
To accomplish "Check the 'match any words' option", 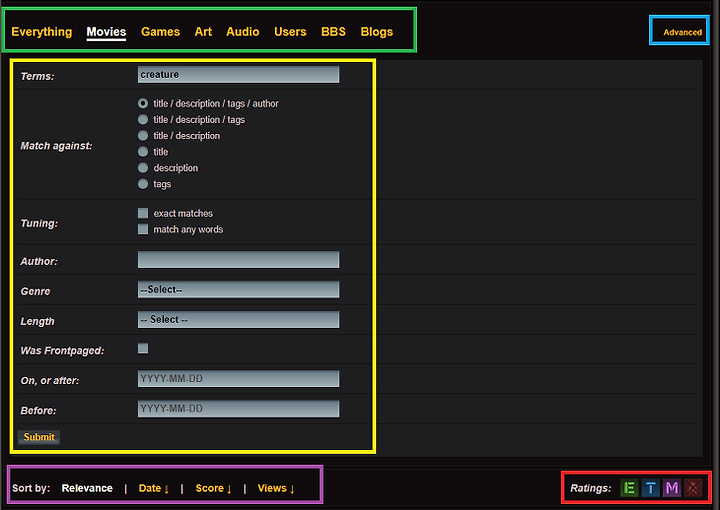I will point(143,229).
